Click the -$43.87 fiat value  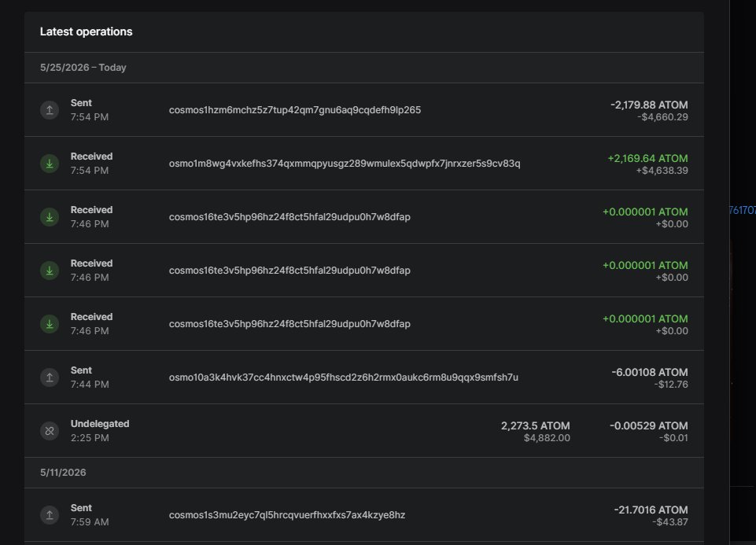(x=670, y=522)
